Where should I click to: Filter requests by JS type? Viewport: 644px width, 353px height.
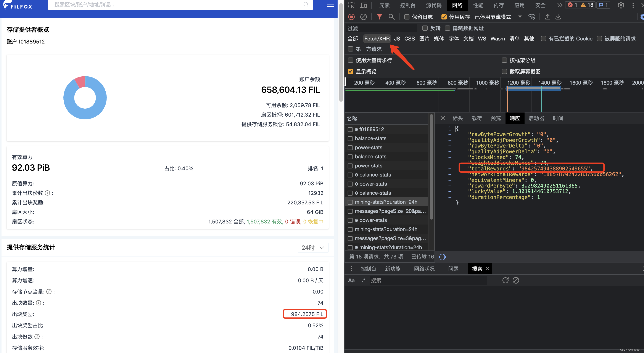tap(397, 39)
